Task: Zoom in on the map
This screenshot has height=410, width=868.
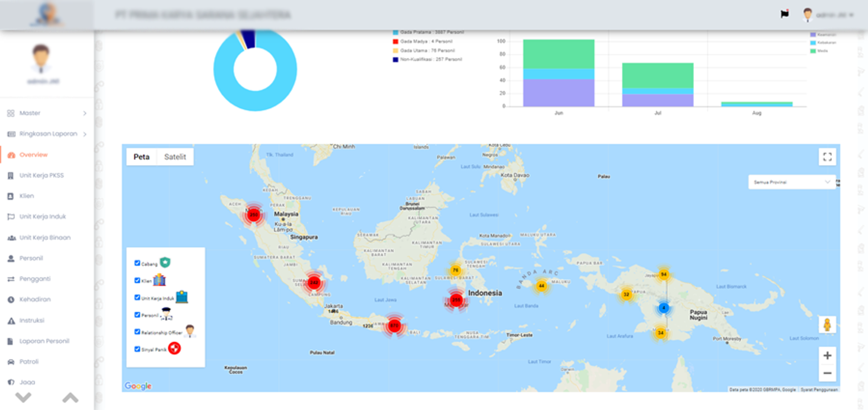Action: coord(827,355)
